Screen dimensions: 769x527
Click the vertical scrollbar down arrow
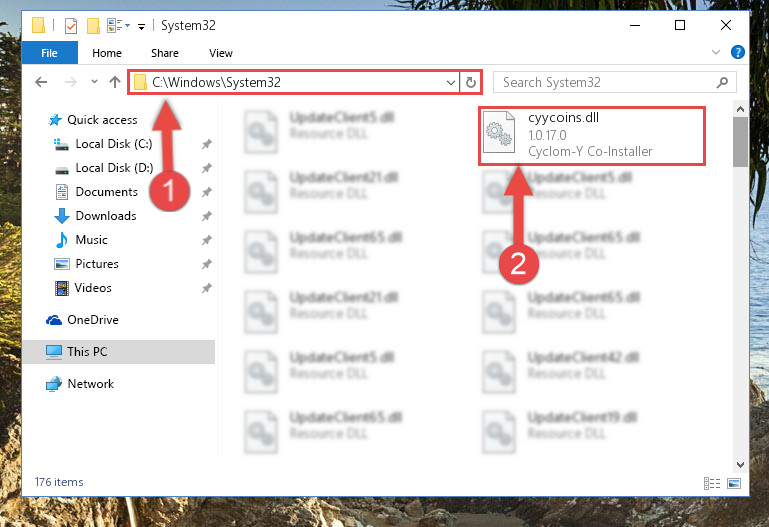pos(741,464)
